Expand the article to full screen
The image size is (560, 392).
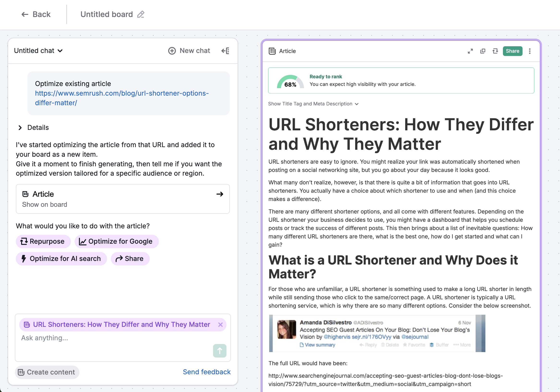tap(470, 51)
